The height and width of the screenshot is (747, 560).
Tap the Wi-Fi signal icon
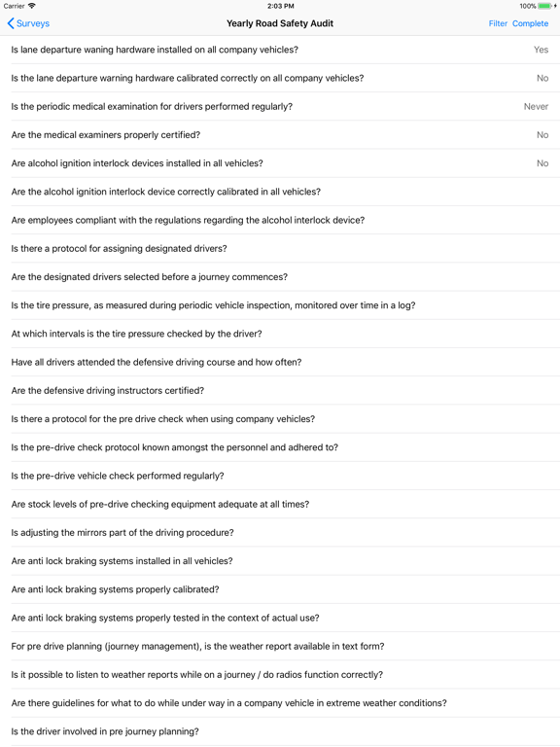pyautogui.click(x=32, y=6)
